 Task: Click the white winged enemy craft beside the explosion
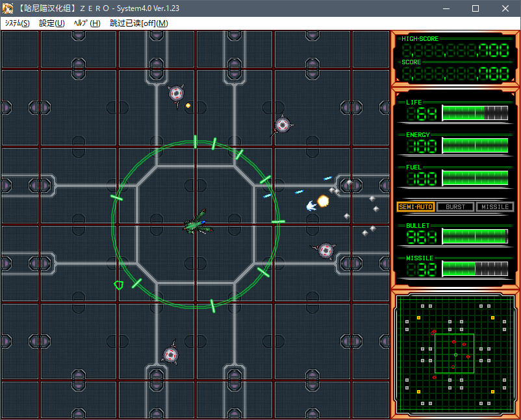coord(311,206)
